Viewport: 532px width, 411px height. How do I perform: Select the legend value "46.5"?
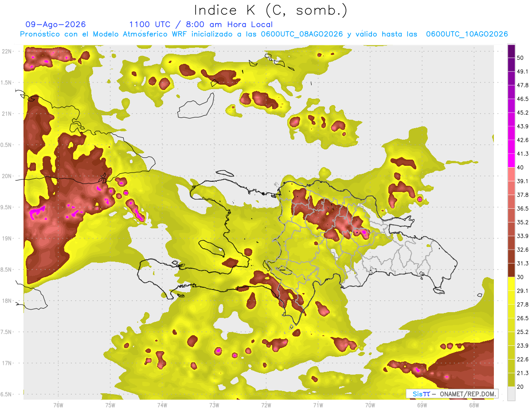click(523, 99)
